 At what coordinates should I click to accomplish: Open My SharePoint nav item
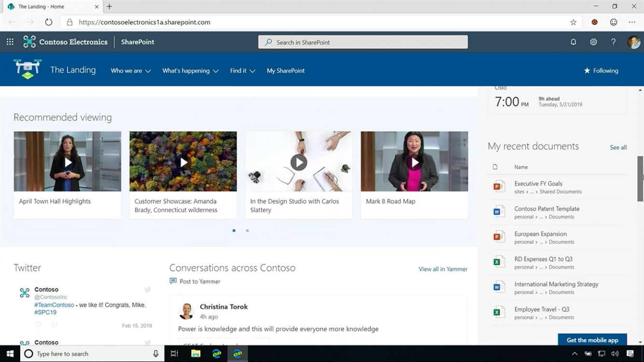click(285, 70)
